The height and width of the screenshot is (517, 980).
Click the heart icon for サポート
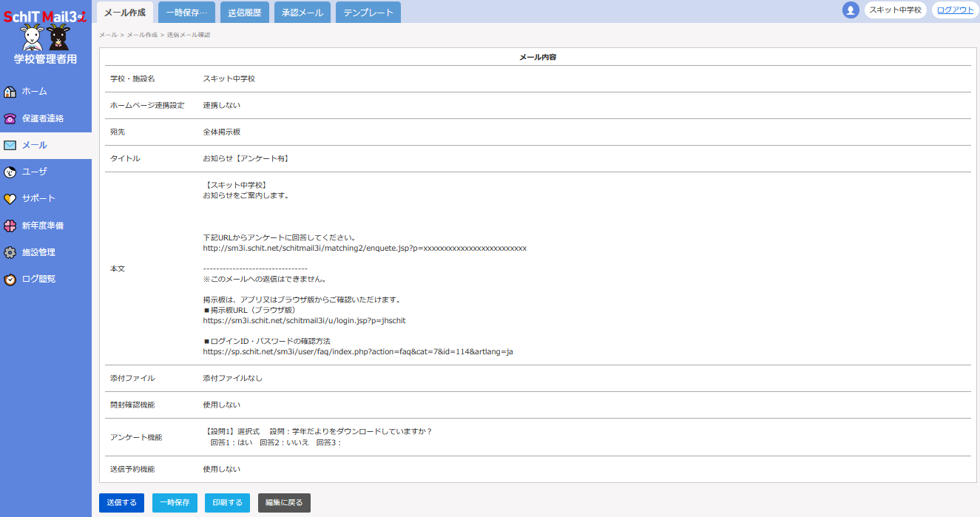(10, 199)
